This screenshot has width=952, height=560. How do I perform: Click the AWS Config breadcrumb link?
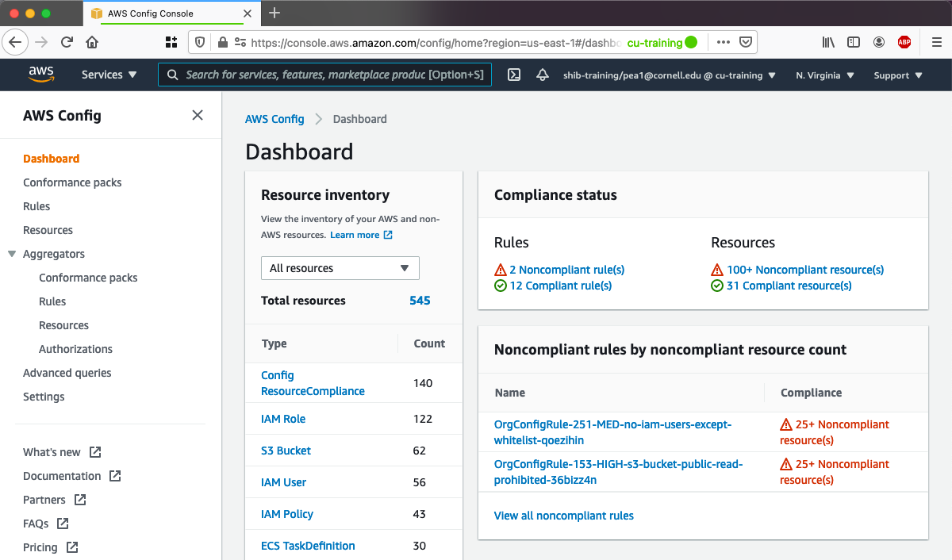[274, 119]
